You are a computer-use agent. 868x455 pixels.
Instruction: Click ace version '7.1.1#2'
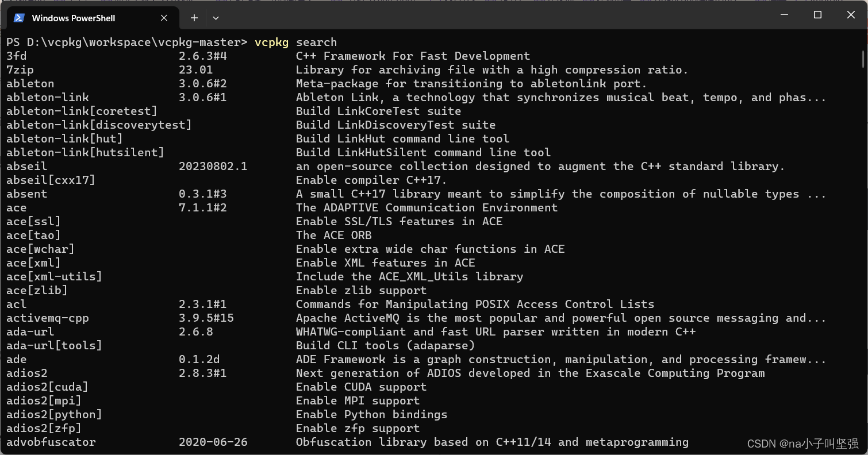point(203,207)
